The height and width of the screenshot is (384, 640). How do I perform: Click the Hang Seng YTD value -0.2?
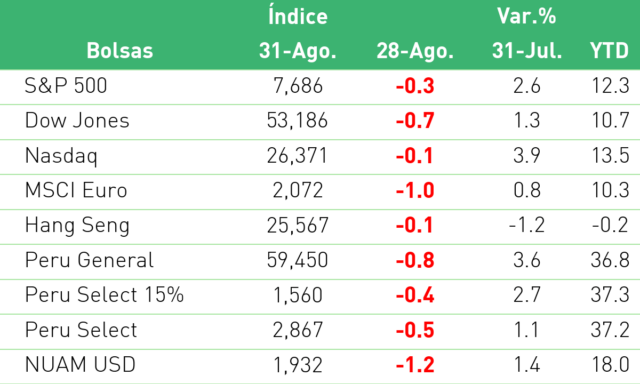(610, 225)
